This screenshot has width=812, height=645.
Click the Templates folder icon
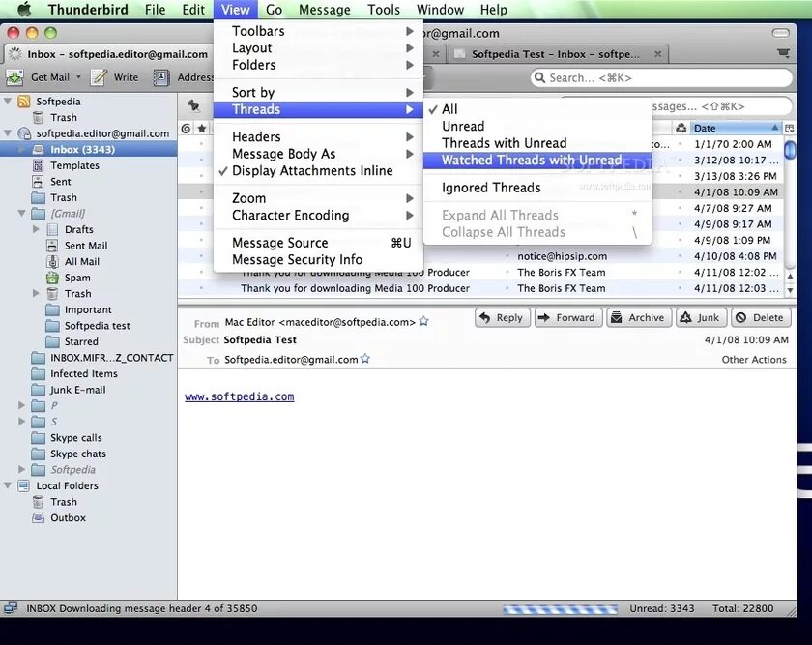tap(38, 165)
